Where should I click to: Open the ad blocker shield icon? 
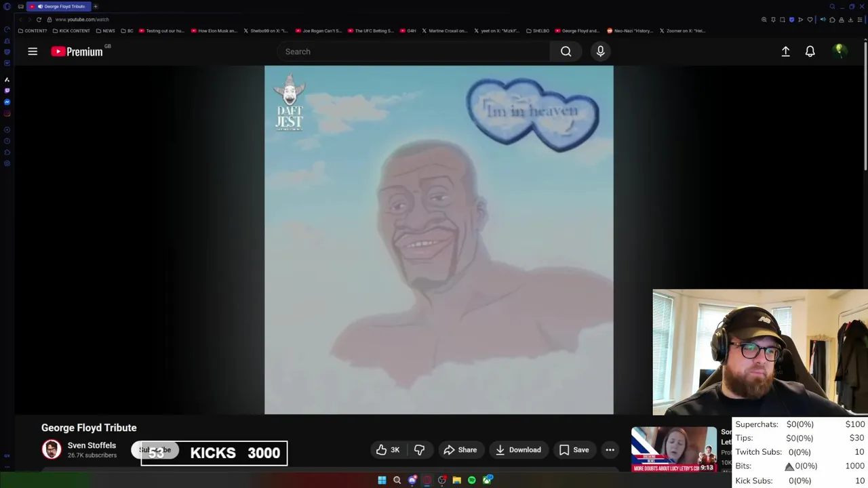[x=791, y=20]
